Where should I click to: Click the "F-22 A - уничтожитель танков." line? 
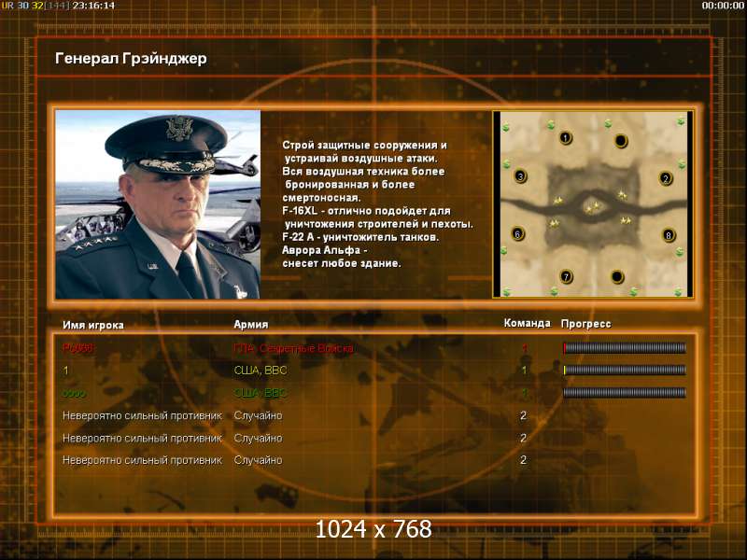(x=360, y=237)
